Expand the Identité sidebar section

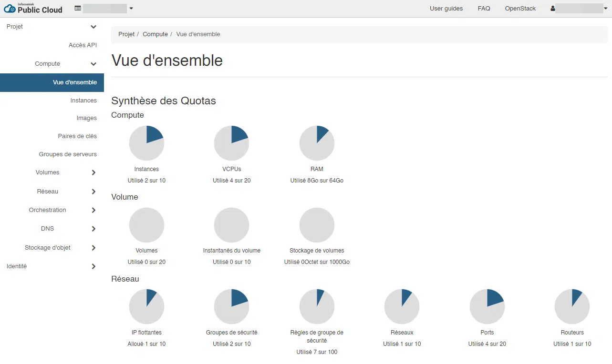tap(52, 266)
